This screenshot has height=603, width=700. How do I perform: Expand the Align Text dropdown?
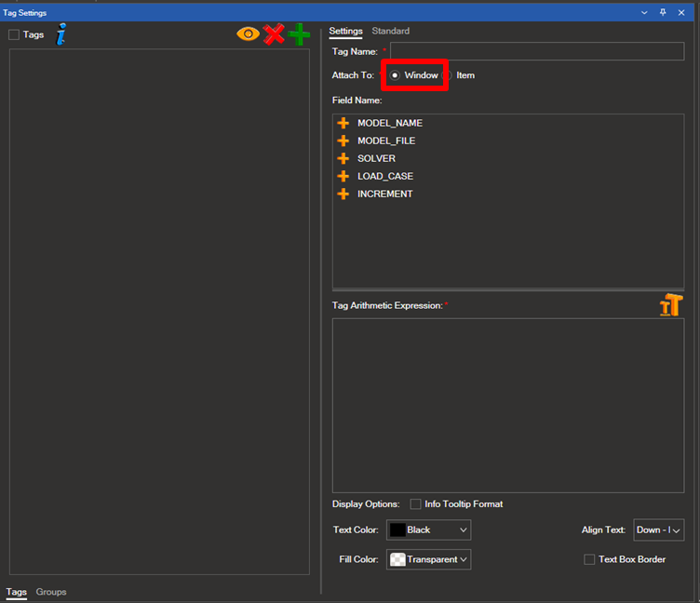(x=658, y=529)
